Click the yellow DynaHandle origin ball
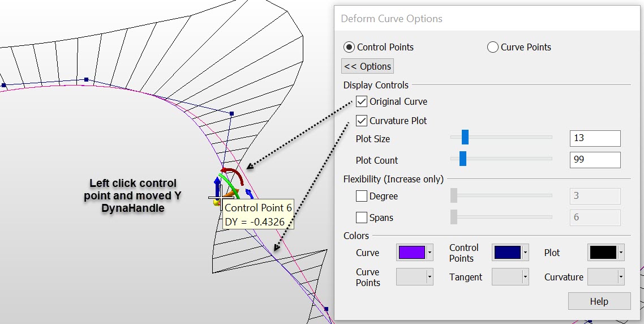Viewport: 644px width, 324px height. click(x=216, y=202)
